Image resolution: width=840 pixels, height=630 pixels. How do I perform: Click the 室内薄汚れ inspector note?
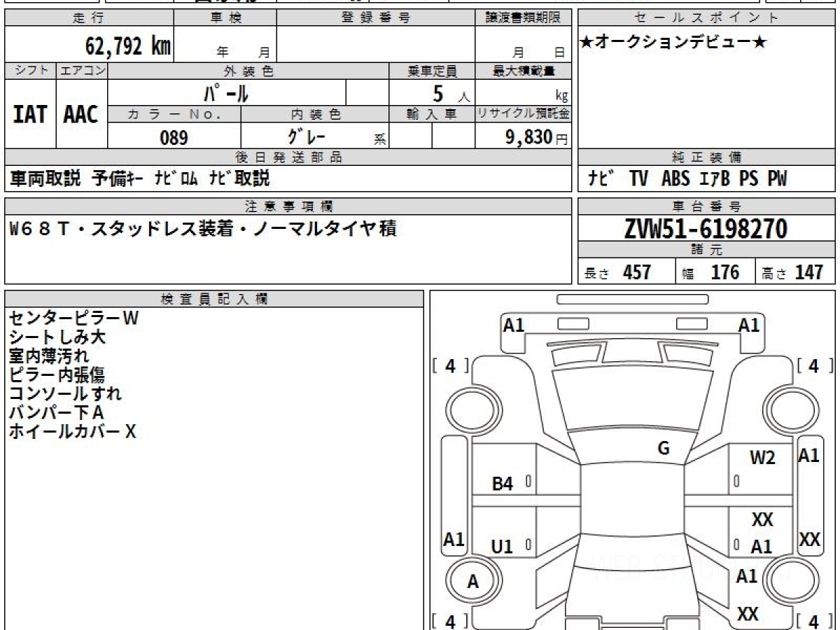pyautogui.click(x=49, y=356)
